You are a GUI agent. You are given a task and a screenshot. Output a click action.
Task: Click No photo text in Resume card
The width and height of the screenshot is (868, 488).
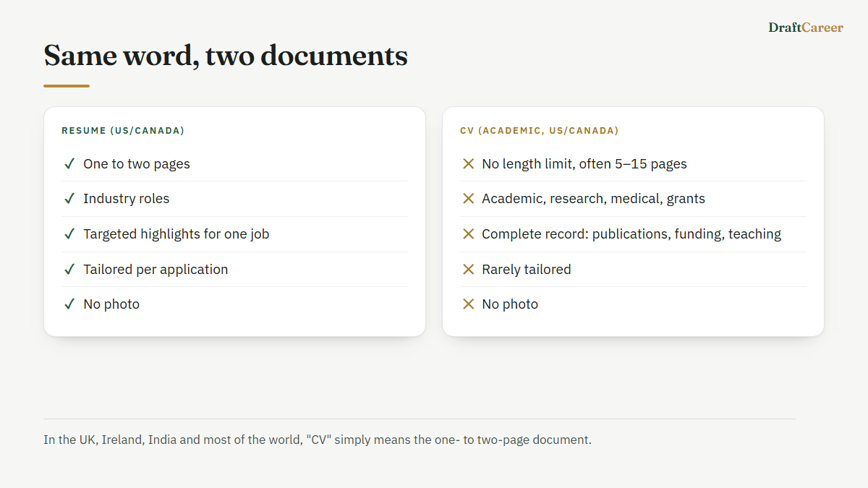click(111, 304)
